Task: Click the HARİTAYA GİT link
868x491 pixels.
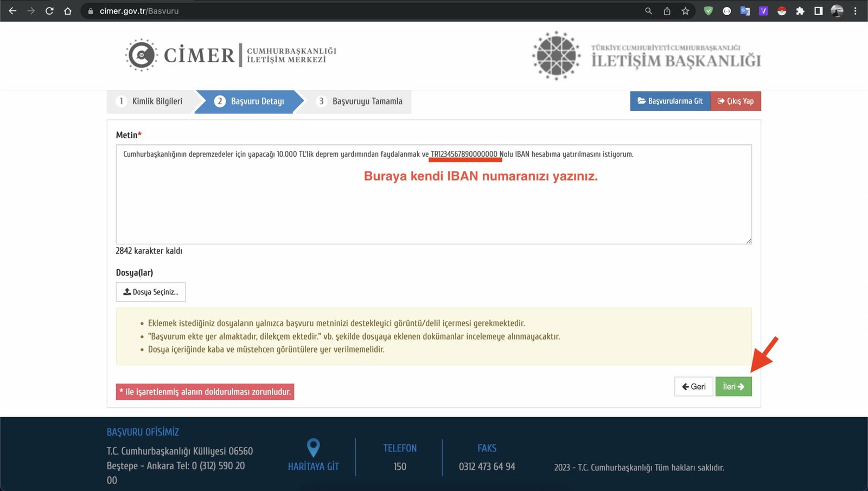Action: click(314, 466)
